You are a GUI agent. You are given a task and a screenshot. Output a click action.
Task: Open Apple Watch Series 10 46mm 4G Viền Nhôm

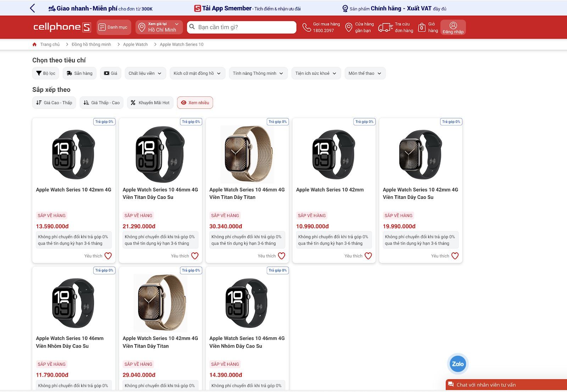click(247, 342)
